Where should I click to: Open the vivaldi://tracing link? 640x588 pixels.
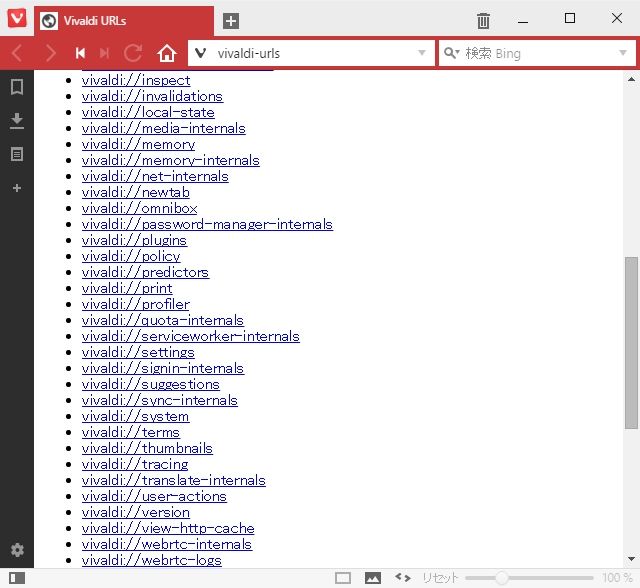point(135,464)
